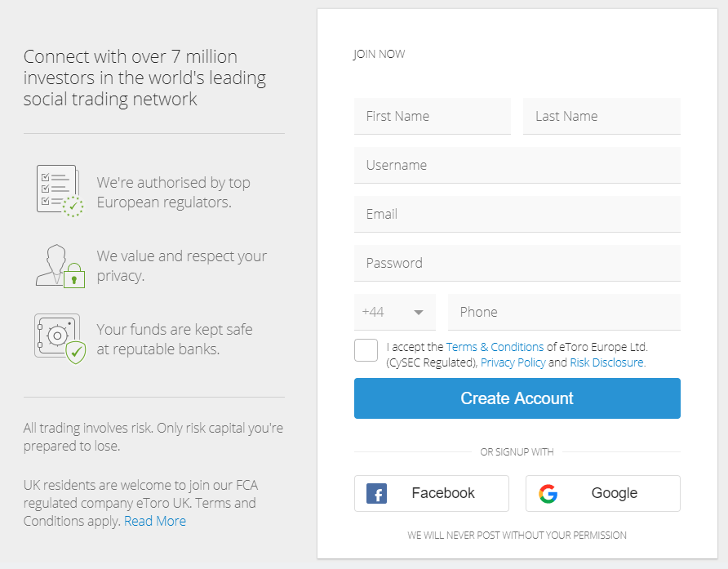Click the safe with shield icon
Viewport: 728px width, 569px height.
(59, 337)
